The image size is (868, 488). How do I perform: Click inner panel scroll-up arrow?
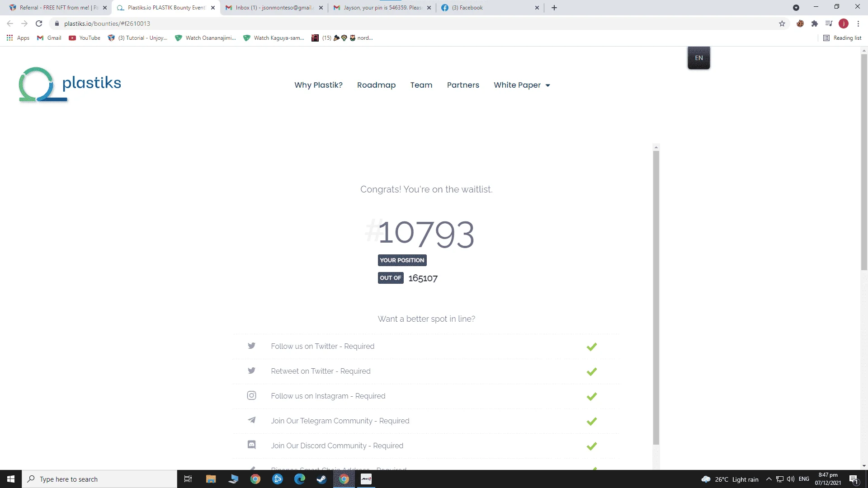656,147
